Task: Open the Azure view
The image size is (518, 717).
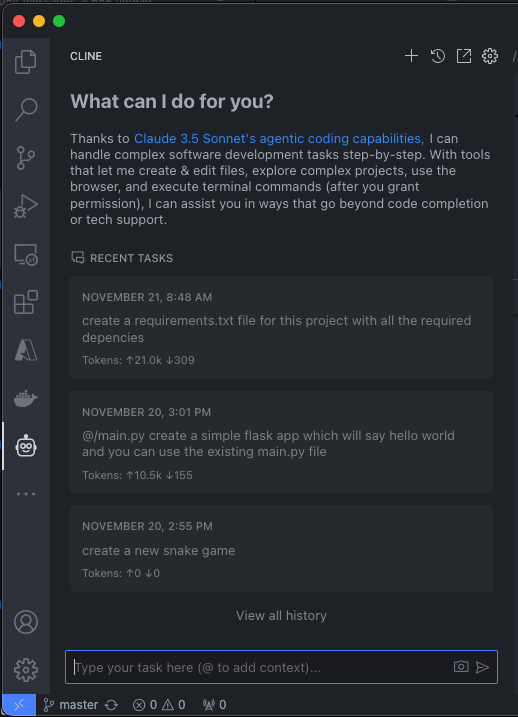Action: [x=26, y=350]
